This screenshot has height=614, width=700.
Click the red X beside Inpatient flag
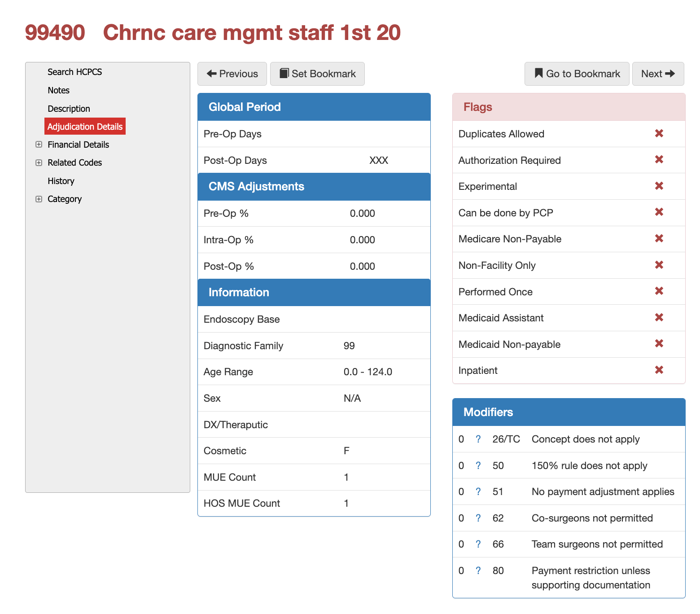[x=659, y=370]
